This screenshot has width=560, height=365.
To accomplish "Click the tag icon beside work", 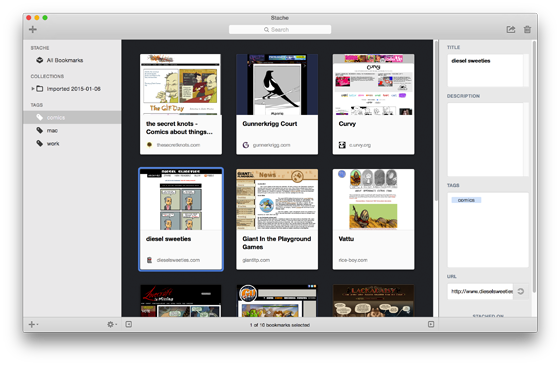I will (x=40, y=144).
